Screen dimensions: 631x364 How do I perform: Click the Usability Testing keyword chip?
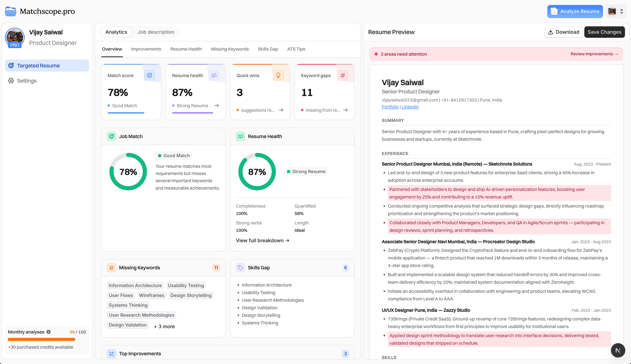(x=186, y=285)
